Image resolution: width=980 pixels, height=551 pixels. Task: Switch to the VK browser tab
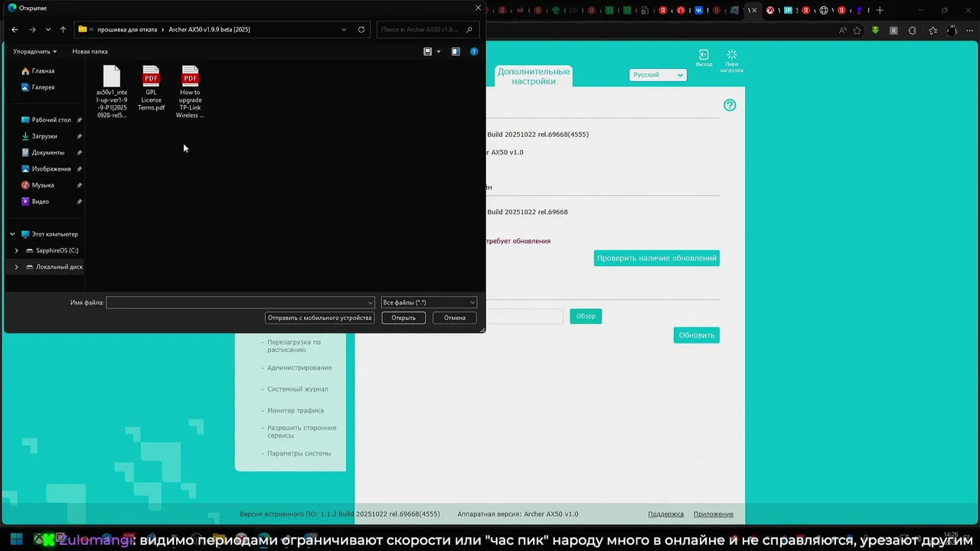(700, 10)
